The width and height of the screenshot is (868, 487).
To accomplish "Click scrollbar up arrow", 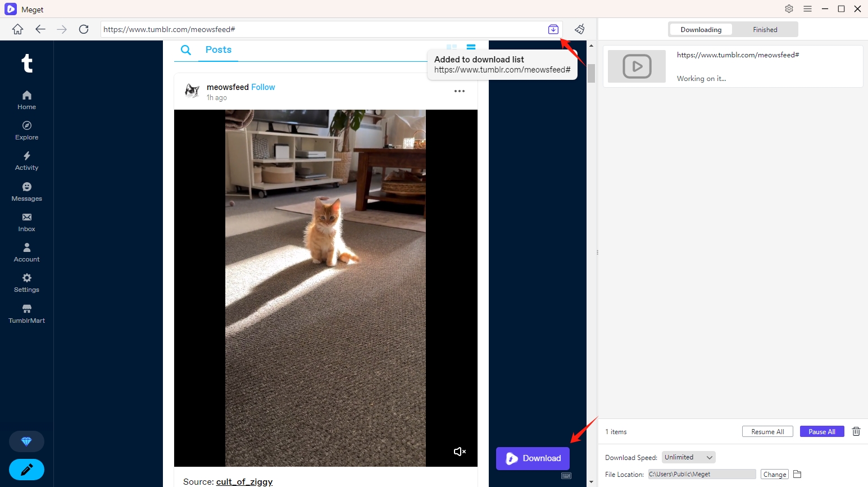I will coord(591,45).
